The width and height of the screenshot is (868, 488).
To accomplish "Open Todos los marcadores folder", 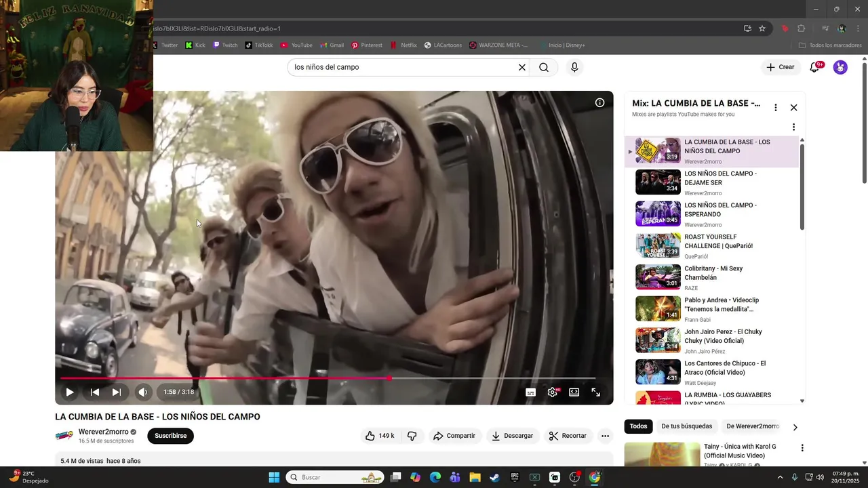I will (x=831, y=45).
